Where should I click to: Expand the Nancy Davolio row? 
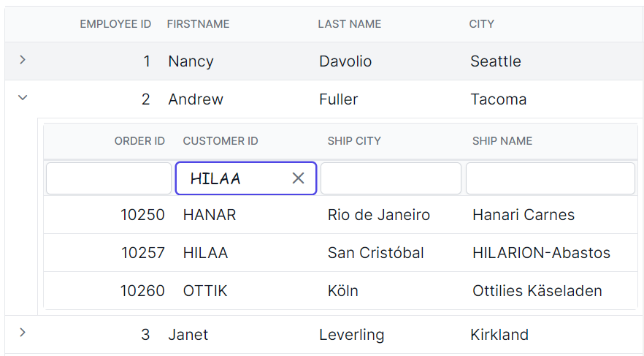(23, 60)
